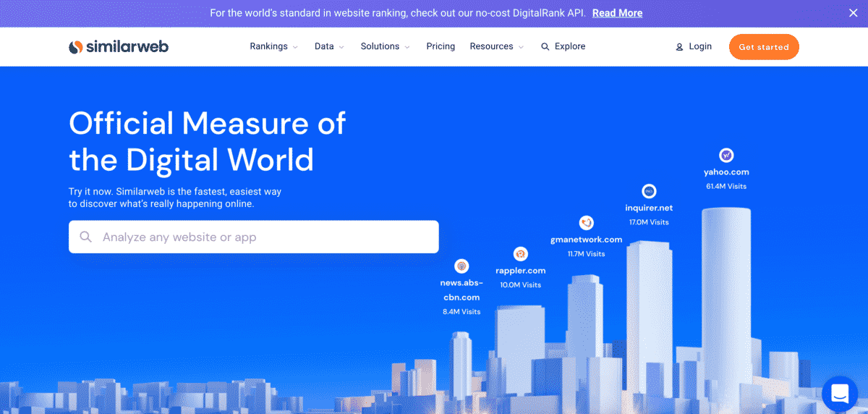
Task: Click the Login link
Action: [699, 46]
